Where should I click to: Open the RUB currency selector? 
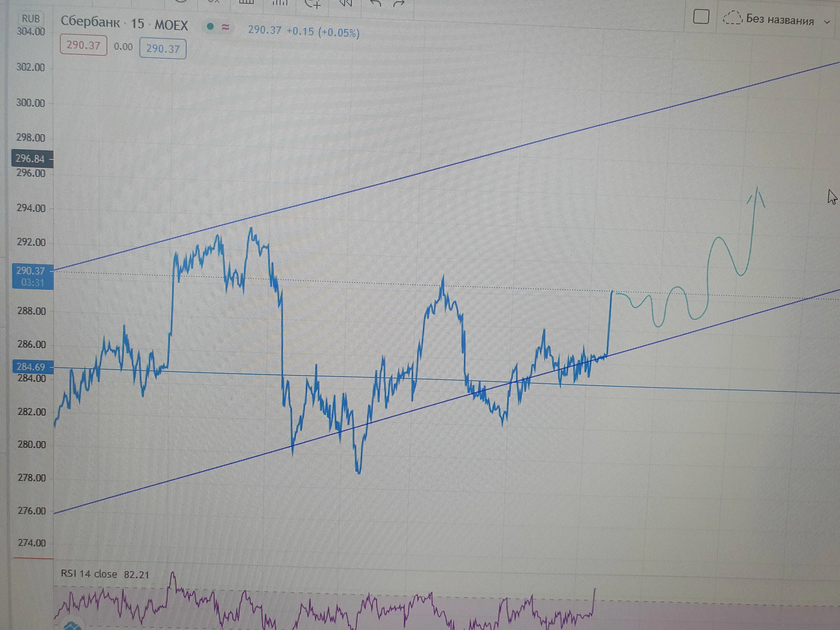(31, 18)
